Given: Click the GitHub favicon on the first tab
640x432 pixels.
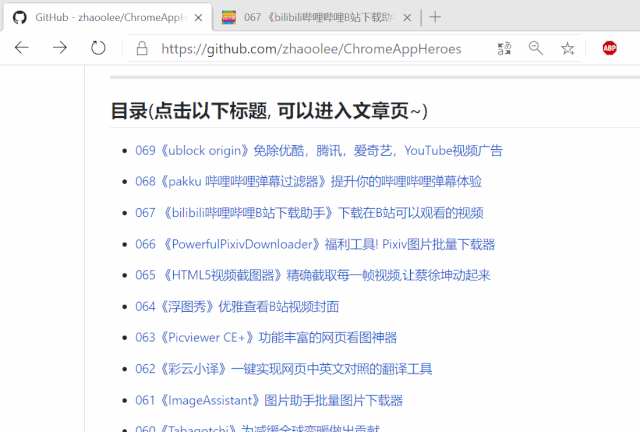Looking at the screenshot, I should pyautogui.click(x=20, y=18).
